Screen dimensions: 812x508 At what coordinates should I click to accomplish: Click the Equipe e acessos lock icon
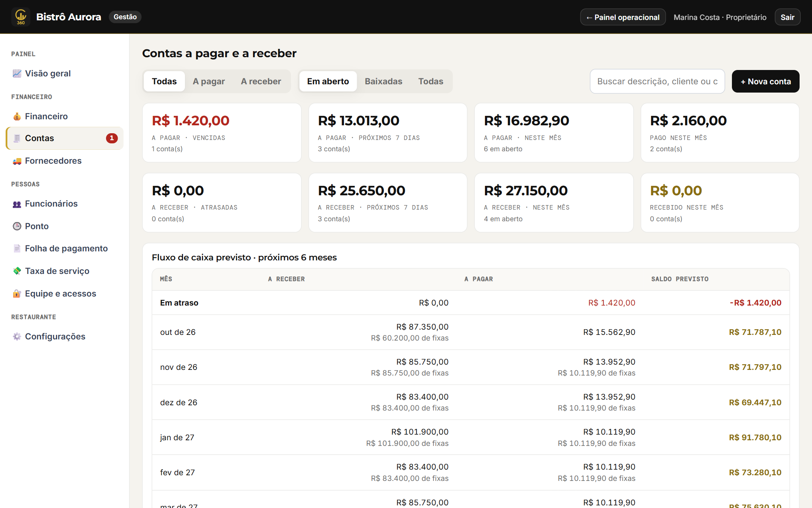click(x=17, y=294)
